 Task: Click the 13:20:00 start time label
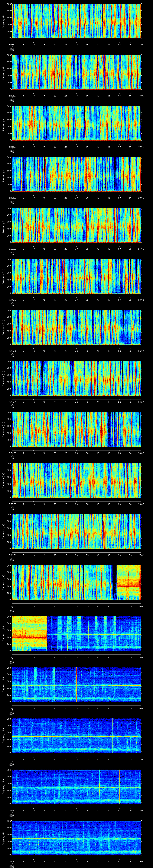click(12, 249)
